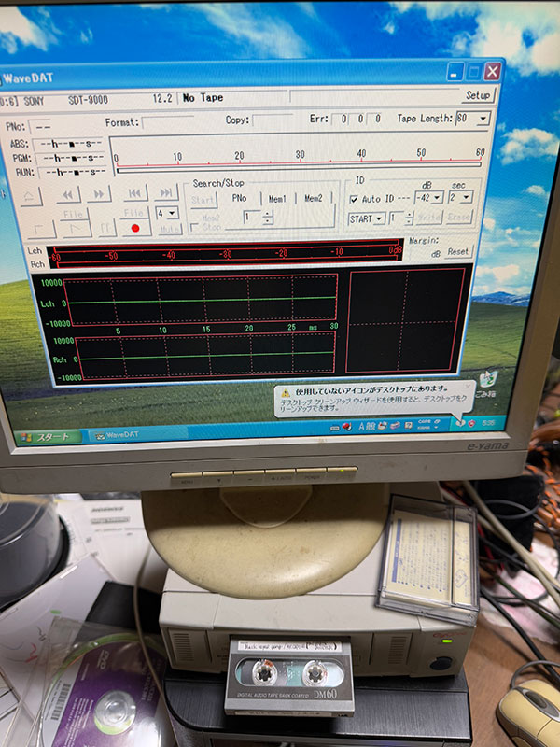Close the desktop cleanup balloon notification
This screenshot has width=560, height=747.
point(468,387)
